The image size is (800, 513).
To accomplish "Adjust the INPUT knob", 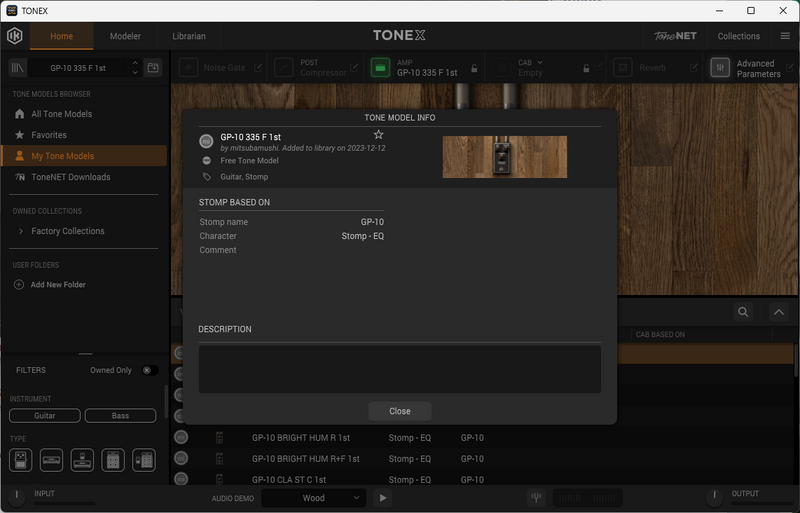I will pos(16,497).
